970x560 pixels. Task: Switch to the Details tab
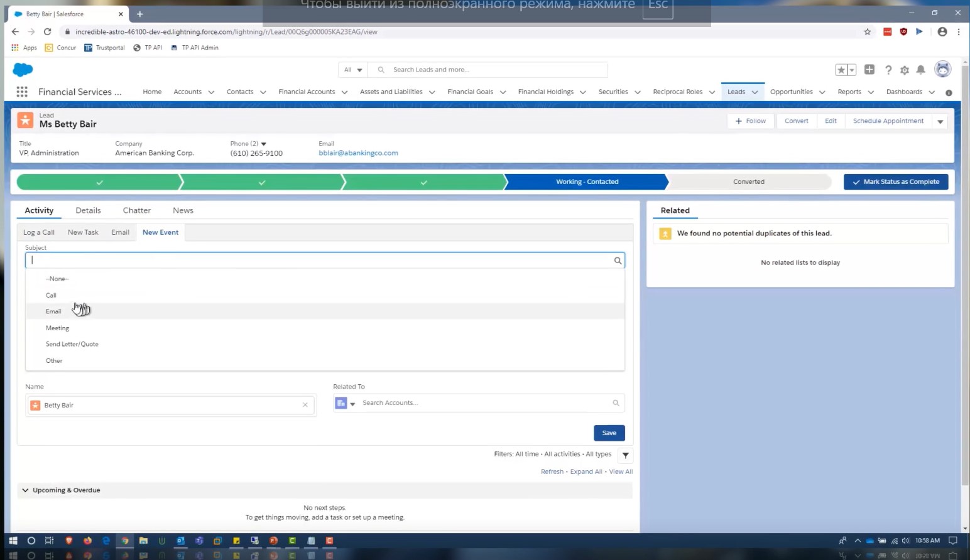[x=88, y=210]
